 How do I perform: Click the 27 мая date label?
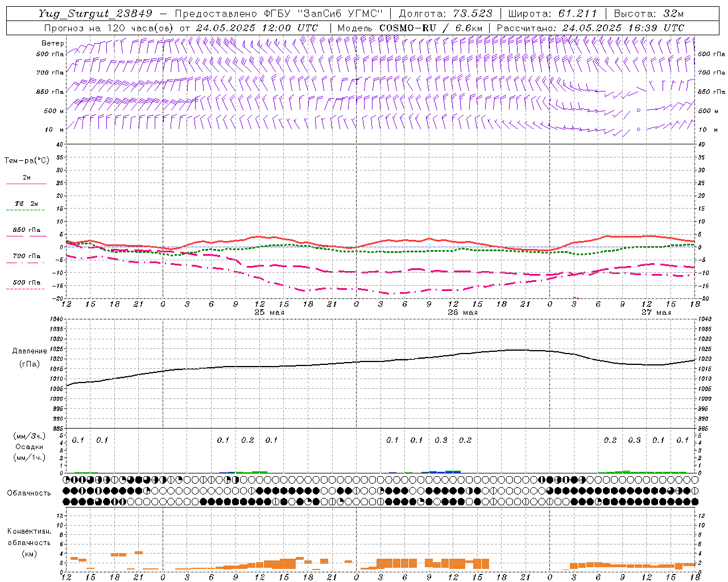(656, 313)
